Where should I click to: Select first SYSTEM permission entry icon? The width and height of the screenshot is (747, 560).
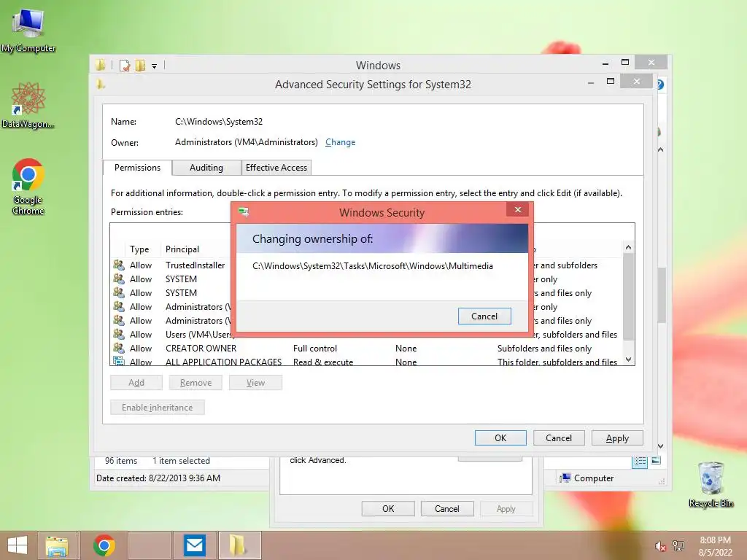point(119,279)
